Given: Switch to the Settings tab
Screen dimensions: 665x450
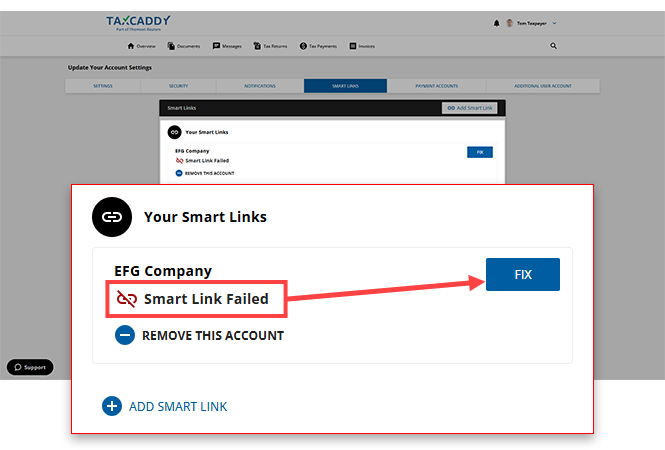Looking at the screenshot, I should pyautogui.click(x=103, y=86).
